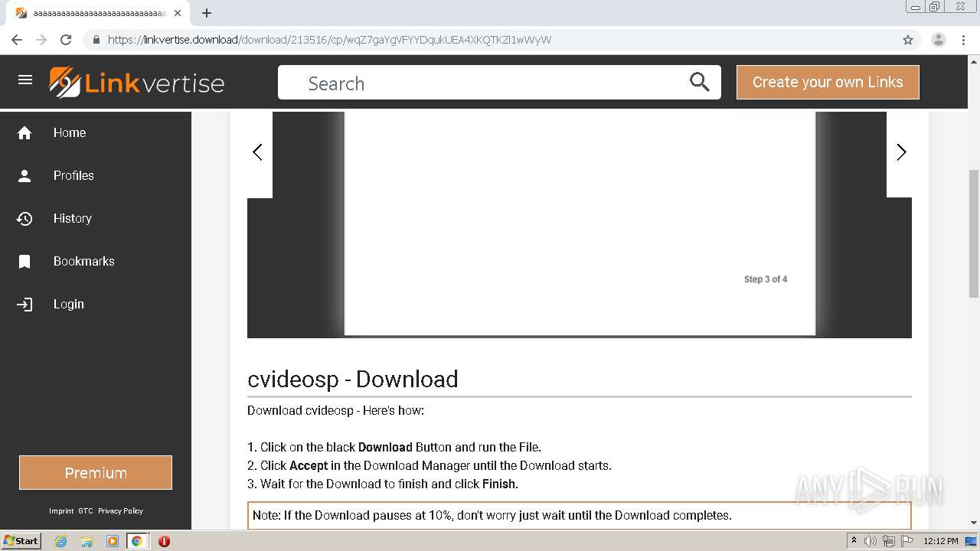The image size is (980, 551).
Task: Bookmark this page with star icon
Action: click(908, 40)
